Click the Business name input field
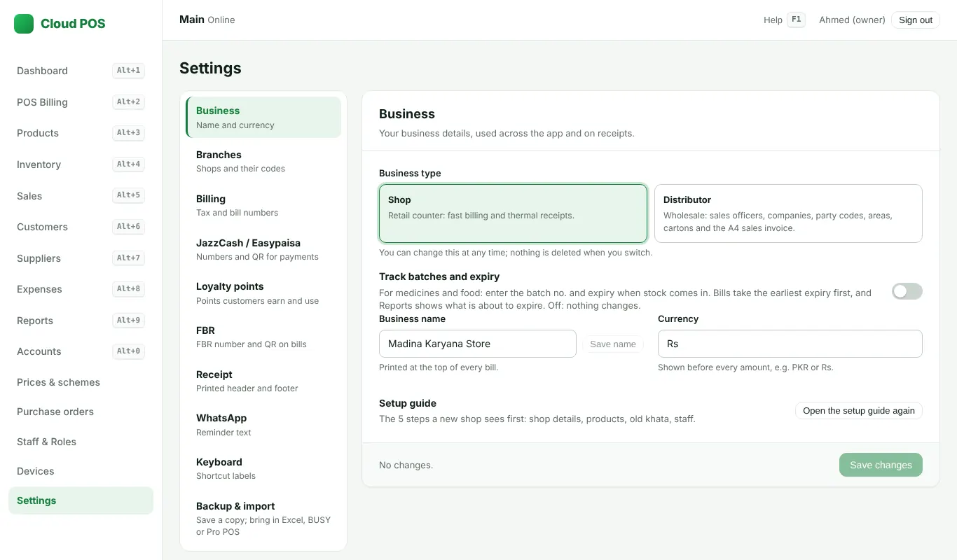957x560 pixels. click(x=478, y=344)
